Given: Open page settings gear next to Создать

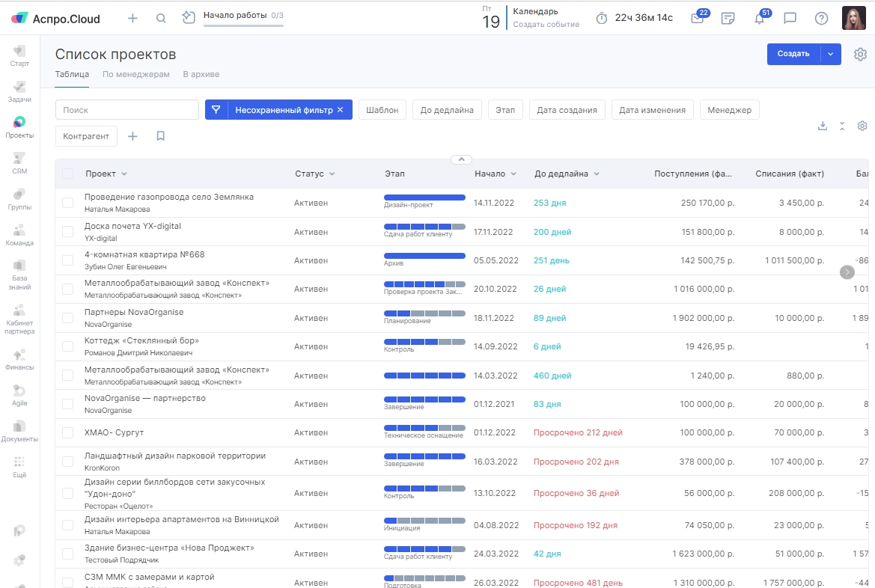Looking at the screenshot, I should [x=860, y=54].
